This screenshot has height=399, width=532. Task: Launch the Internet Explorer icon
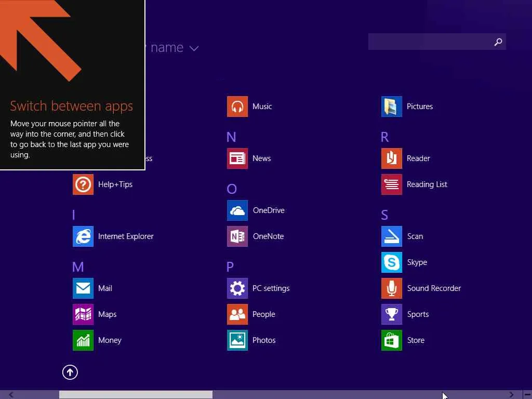point(83,236)
